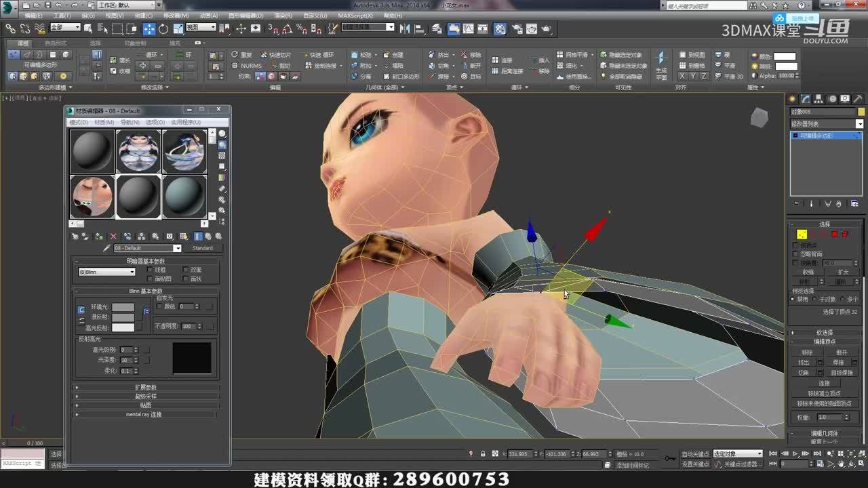Viewport: 868px width, 488px height.
Task: Click the Grow button in Selection rollout
Action: (x=843, y=272)
